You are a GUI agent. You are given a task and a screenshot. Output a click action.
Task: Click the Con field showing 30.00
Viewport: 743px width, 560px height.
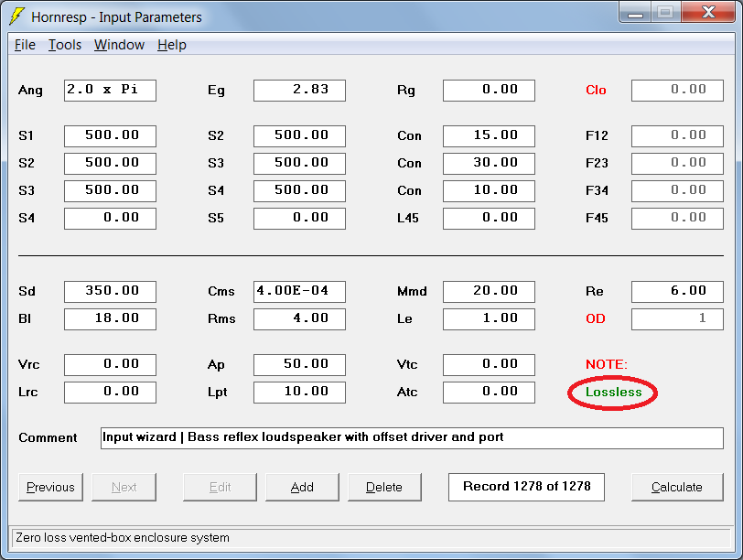[489, 164]
